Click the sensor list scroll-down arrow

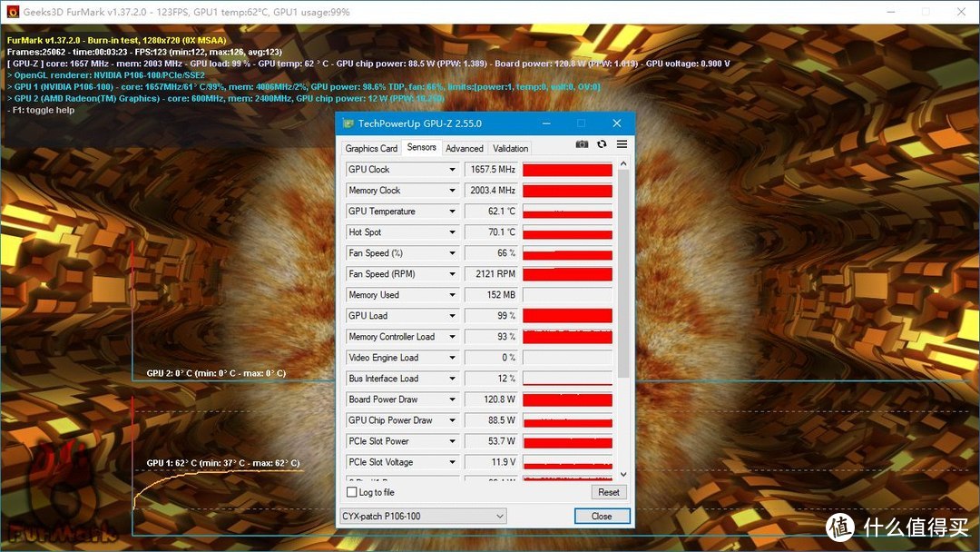pos(622,475)
